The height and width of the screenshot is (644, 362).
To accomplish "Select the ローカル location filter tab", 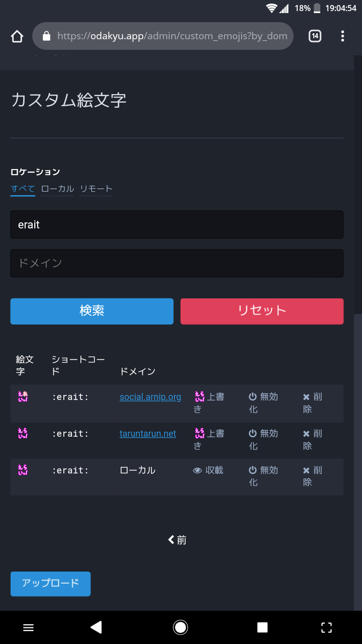I will click(57, 189).
